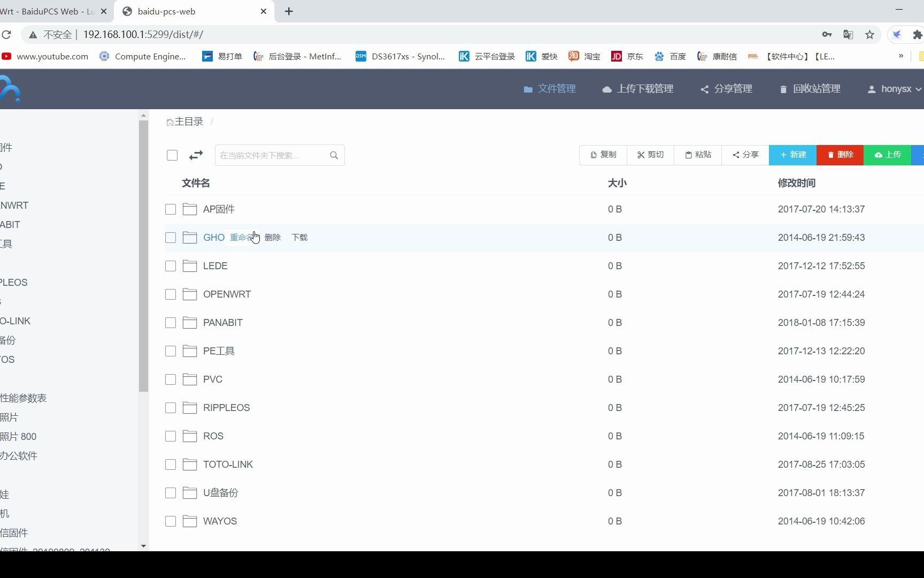Select 性能参数表 in the sidebar tree

(x=24, y=398)
